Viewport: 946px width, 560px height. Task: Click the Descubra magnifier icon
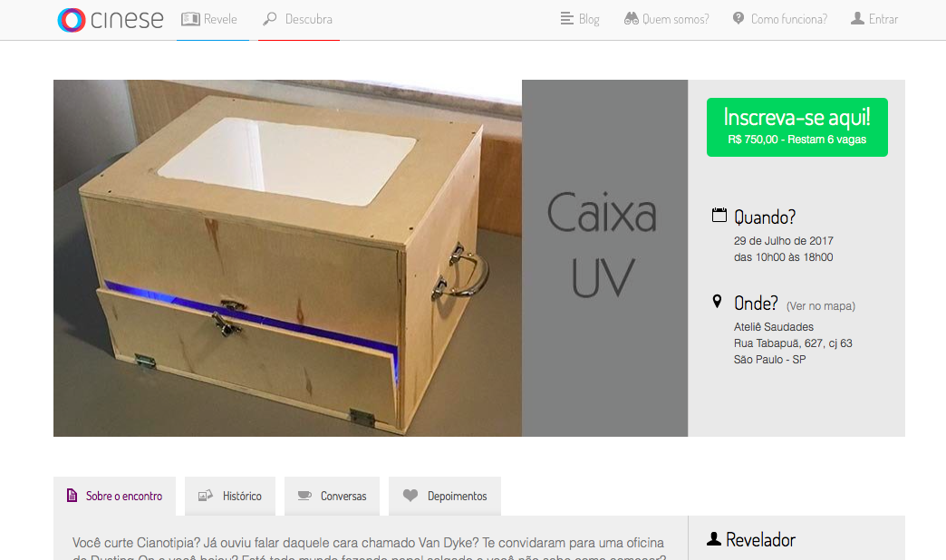tap(270, 19)
